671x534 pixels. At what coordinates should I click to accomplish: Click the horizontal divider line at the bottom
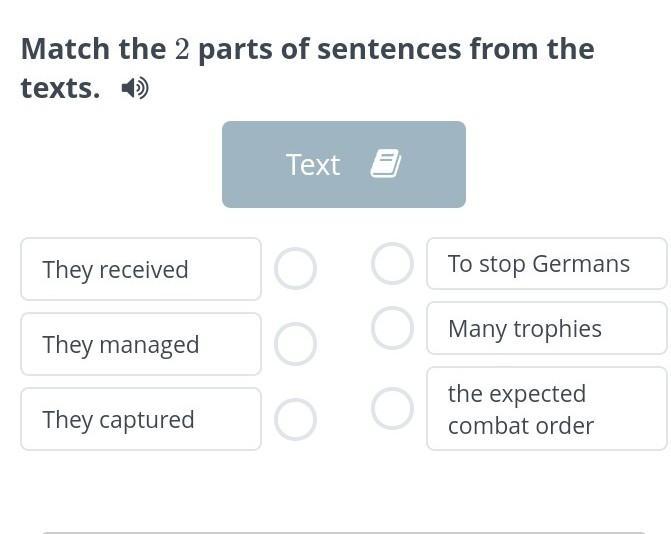coord(343,531)
